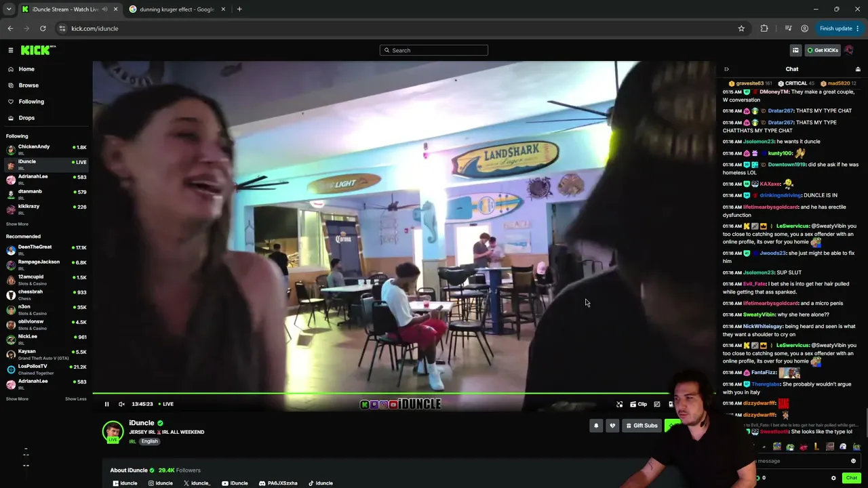The image size is (868, 488).
Task: Open chat settings gear icon
Action: point(833,478)
